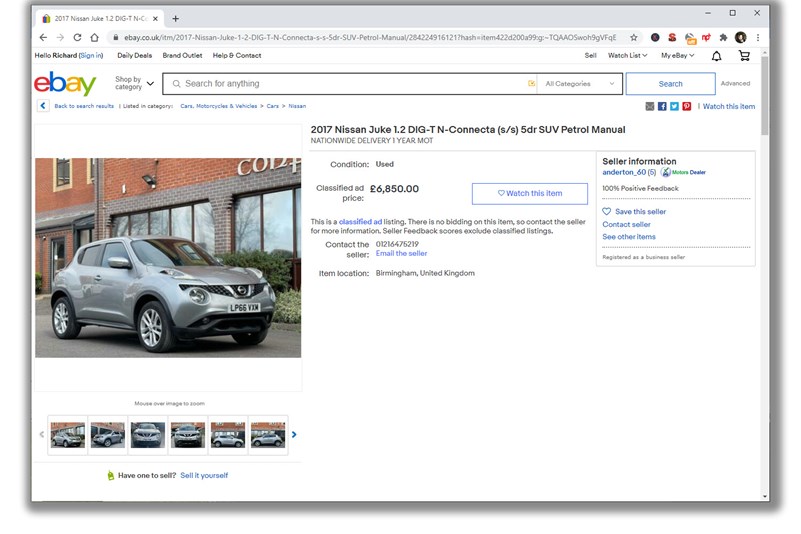
Task: Select the fifth car thumbnail
Action: click(x=228, y=435)
